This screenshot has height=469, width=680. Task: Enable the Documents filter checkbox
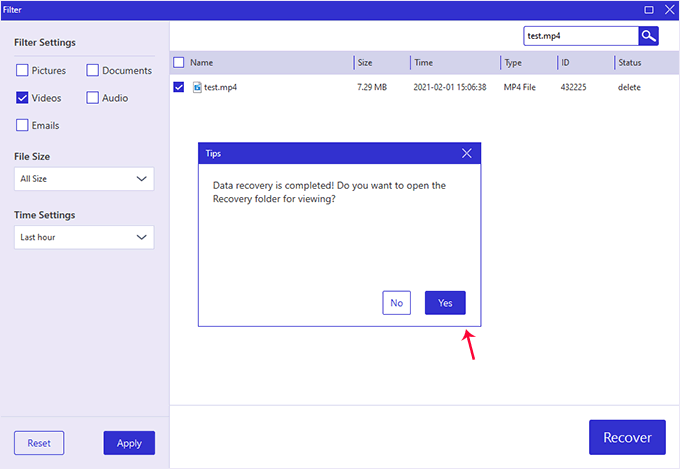point(92,70)
